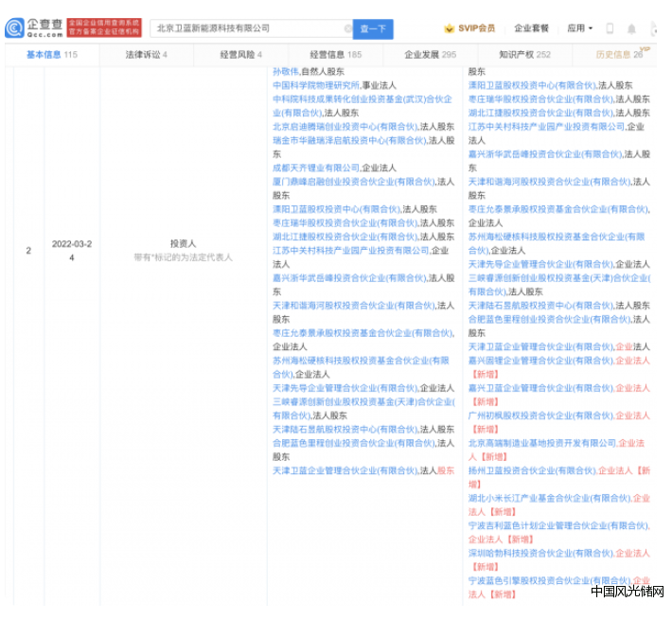Open 北京高端制造业基地投资开发有限公司 link
This screenshot has height=620, width=672.
point(541,443)
